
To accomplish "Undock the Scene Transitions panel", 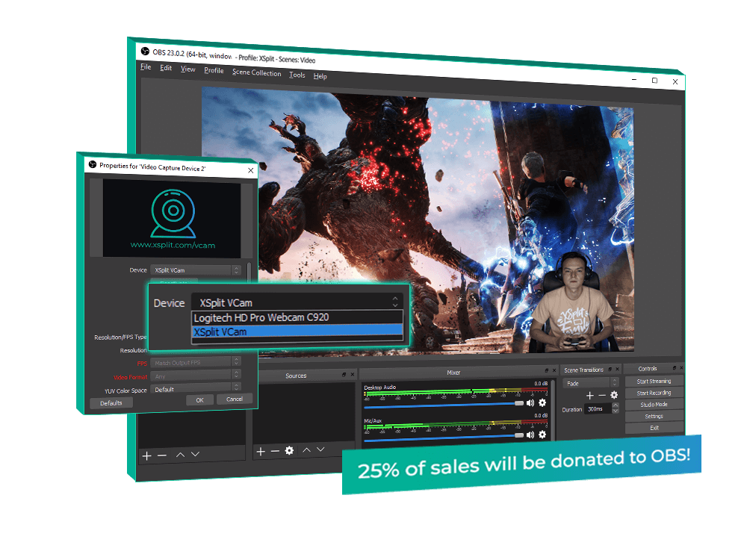I will pos(610,369).
